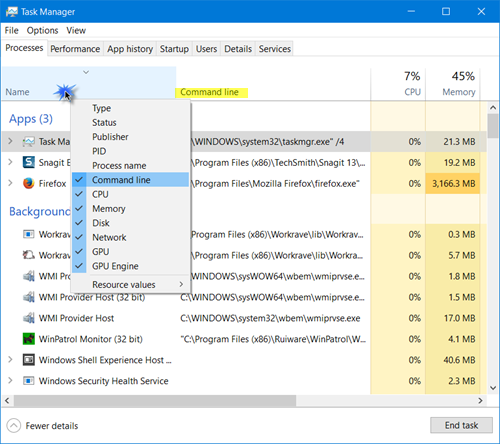Click the horizontal scrollbar thumb
Screen dimensions: 500x444
(x=155, y=400)
